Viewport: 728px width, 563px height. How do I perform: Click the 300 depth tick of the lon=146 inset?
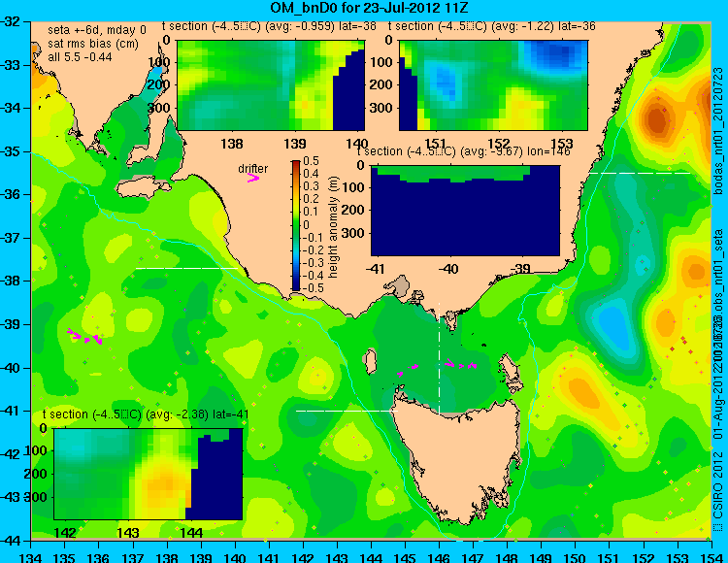click(x=354, y=233)
